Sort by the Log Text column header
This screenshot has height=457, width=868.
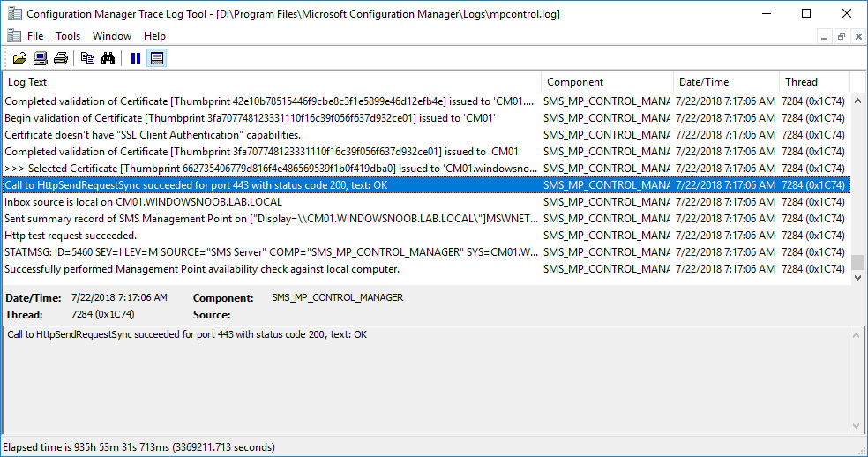(272, 82)
